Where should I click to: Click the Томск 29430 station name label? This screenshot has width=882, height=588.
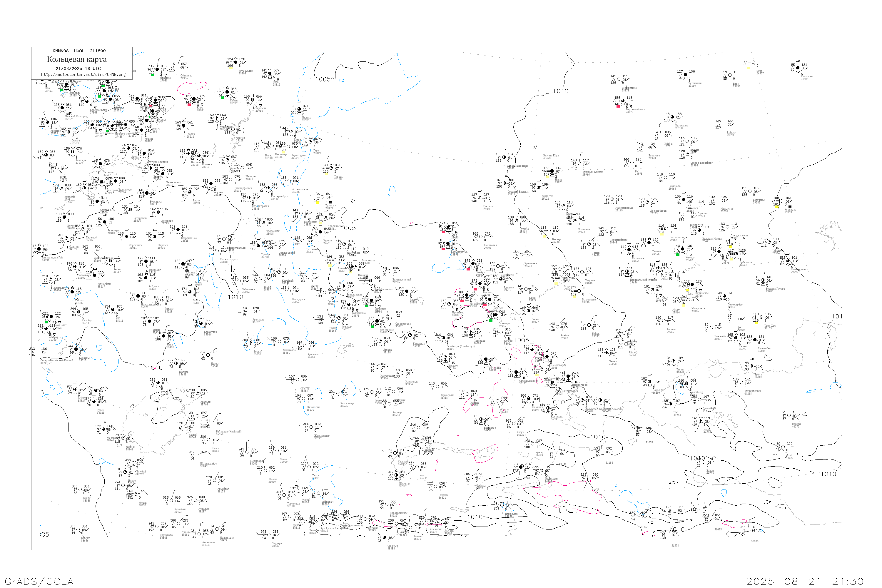[596, 254]
